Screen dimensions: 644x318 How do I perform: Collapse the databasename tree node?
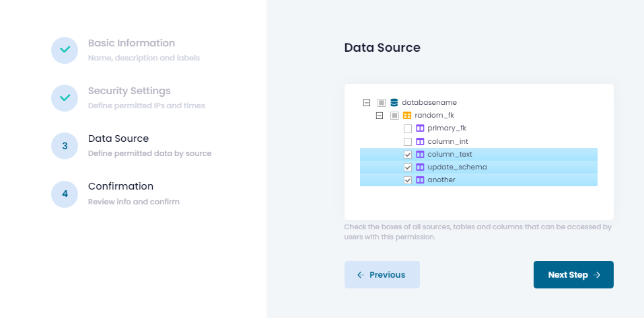pyautogui.click(x=367, y=103)
